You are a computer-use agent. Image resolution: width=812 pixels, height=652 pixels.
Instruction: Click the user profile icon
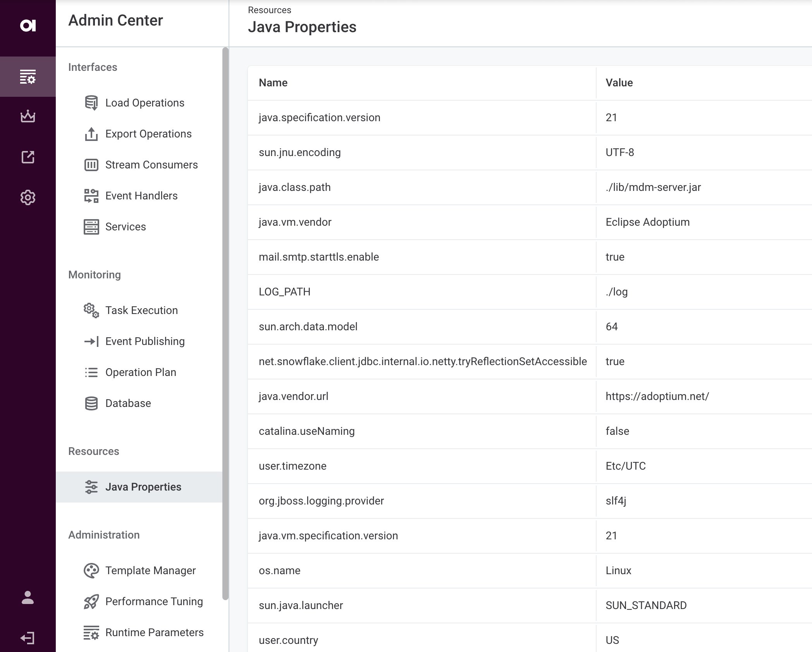28,597
